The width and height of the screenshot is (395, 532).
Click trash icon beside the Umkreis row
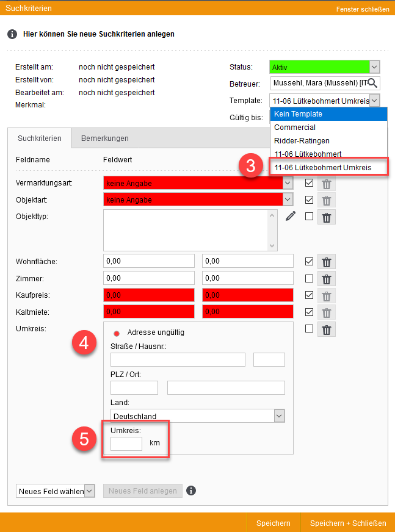coord(327,329)
